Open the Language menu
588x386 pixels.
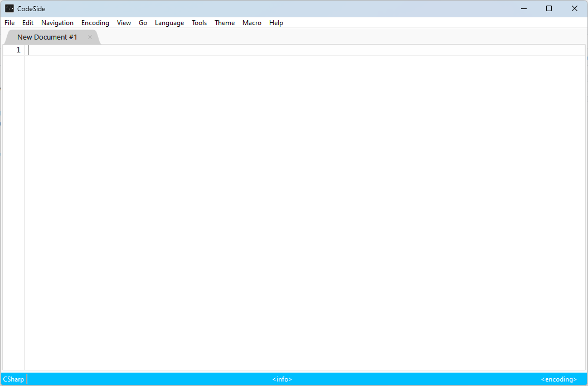coord(169,23)
